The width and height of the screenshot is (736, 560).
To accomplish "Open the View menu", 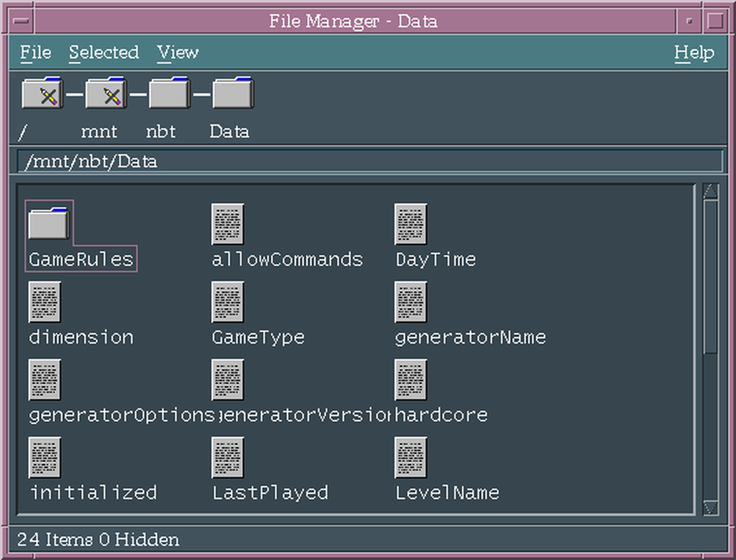I will (178, 52).
